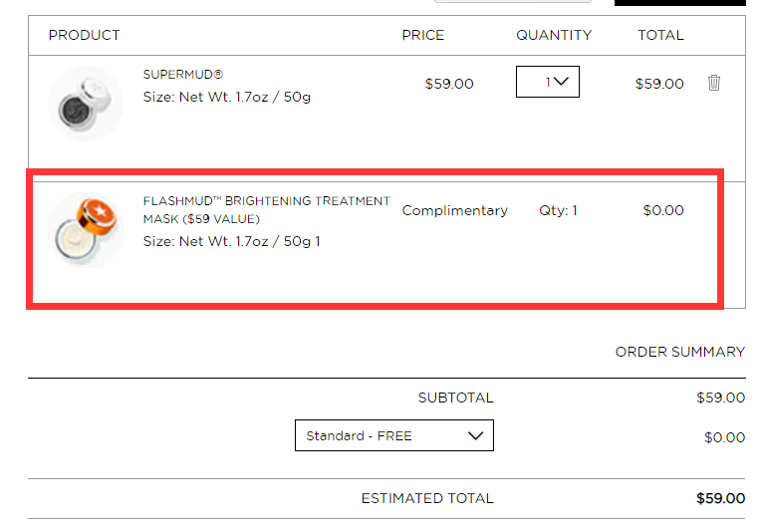Click the grey outlined field at top
Viewport: 760px width, 532px height.
pos(513,1)
